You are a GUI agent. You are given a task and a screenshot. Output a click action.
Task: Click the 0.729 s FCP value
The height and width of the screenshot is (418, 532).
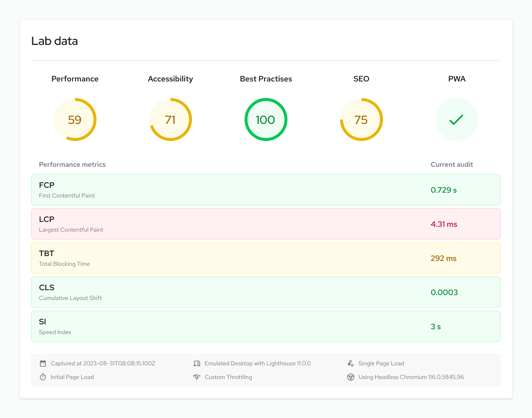tap(443, 190)
